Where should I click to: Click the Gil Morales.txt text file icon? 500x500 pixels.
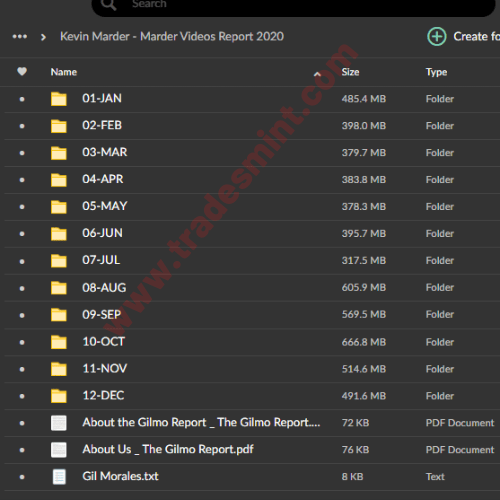point(59,477)
